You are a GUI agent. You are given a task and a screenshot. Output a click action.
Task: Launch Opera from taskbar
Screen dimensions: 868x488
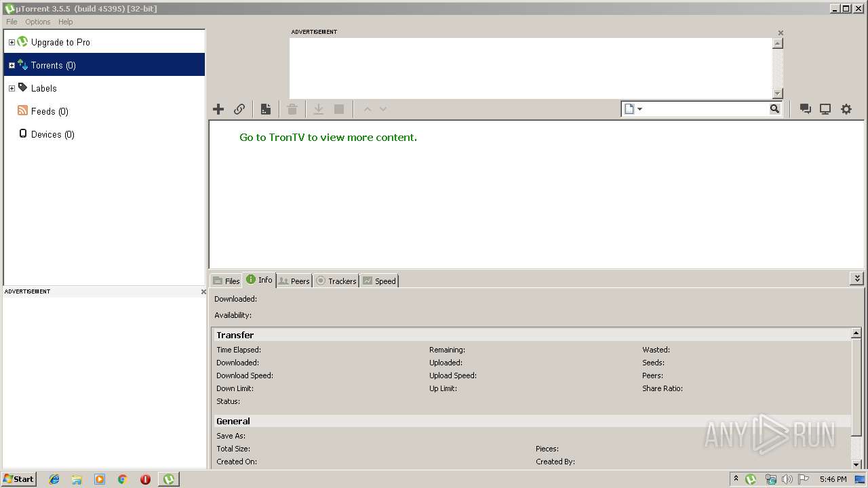click(145, 479)
